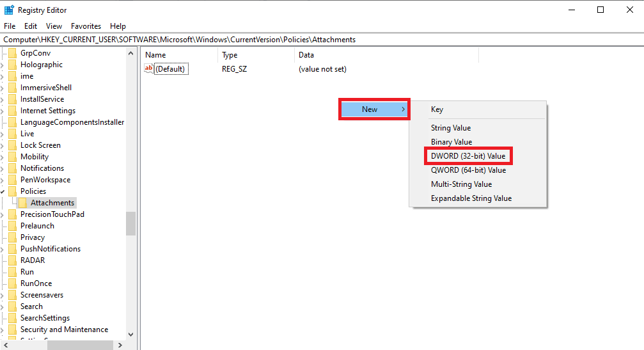
Task: Click the Notifications folder icon
Action: [x=13, y=168]
